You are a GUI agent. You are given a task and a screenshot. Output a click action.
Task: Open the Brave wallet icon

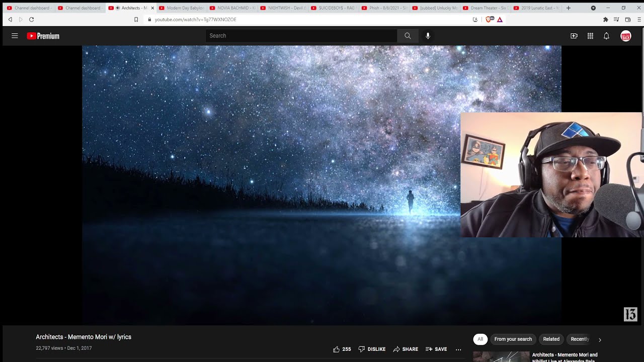(628, 19)
